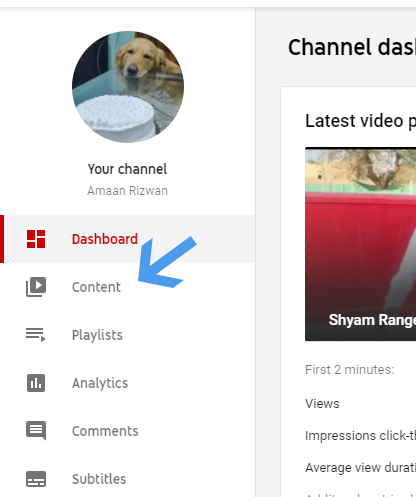
Task: Click the Dashboard grid icon
Action: click(36, 239)
